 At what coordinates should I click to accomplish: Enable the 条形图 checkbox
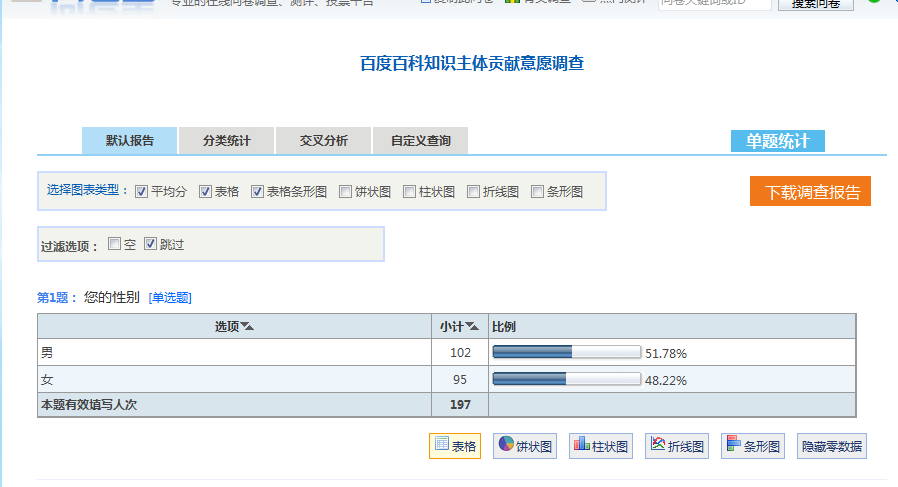point(537,192)
